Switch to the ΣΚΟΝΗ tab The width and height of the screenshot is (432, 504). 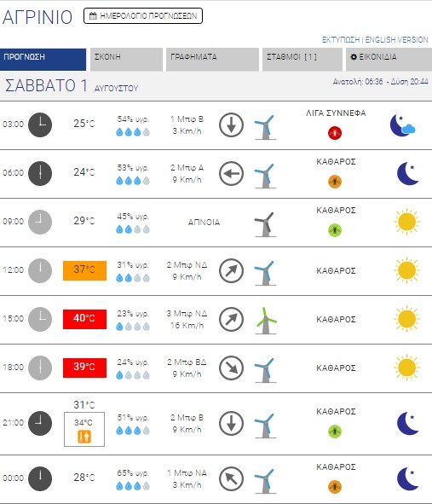tap(126, 59)
